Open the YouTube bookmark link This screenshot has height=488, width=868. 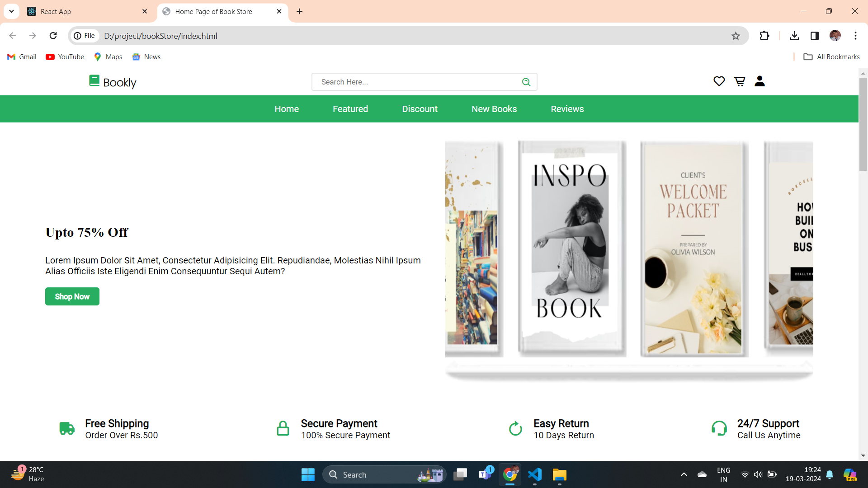click(65, 57)
